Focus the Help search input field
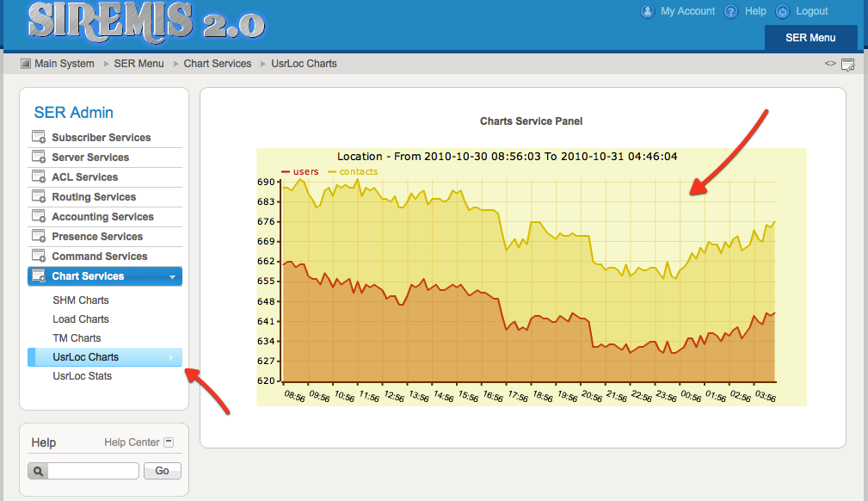 click(93, 471)
